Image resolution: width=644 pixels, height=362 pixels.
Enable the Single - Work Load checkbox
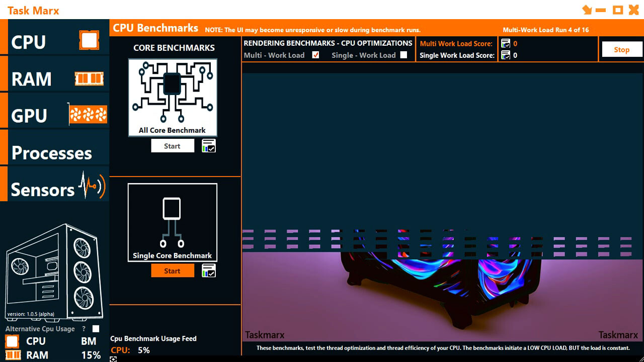pos(403,55)
